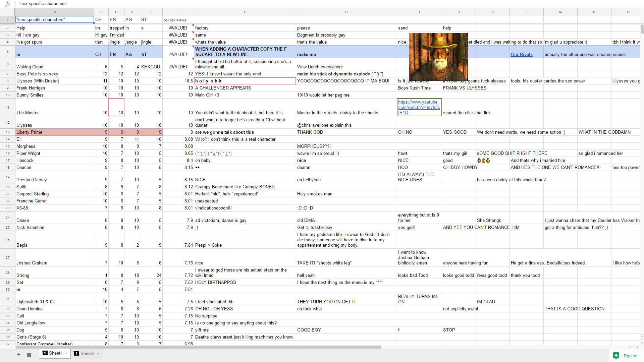Select the cell 'Dogmeat is probably gay'

coord(346,35)
